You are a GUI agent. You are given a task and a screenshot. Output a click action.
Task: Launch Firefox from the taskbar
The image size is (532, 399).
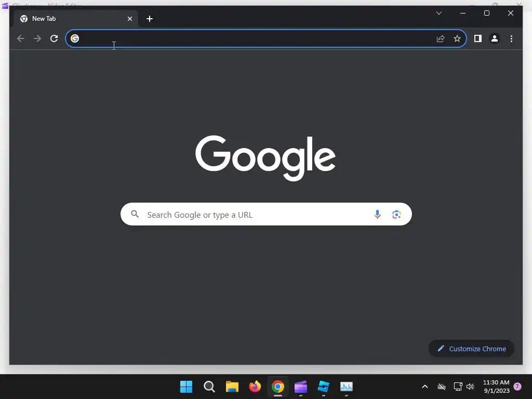[255, 387]
